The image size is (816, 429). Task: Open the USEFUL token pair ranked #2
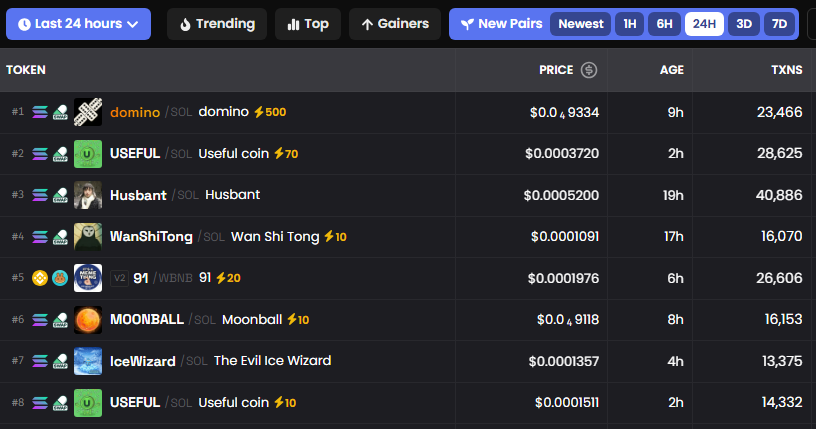coord(135,153)
